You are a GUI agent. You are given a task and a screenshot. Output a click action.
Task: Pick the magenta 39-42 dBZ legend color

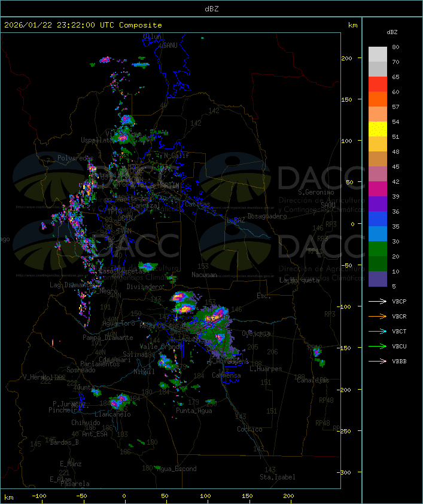click(378, 189)
